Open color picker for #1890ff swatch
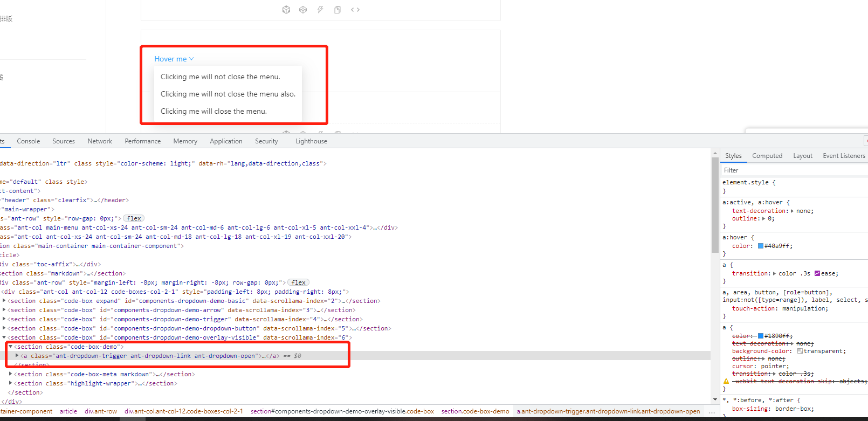 pyautogui.click(x=761, y=336)
